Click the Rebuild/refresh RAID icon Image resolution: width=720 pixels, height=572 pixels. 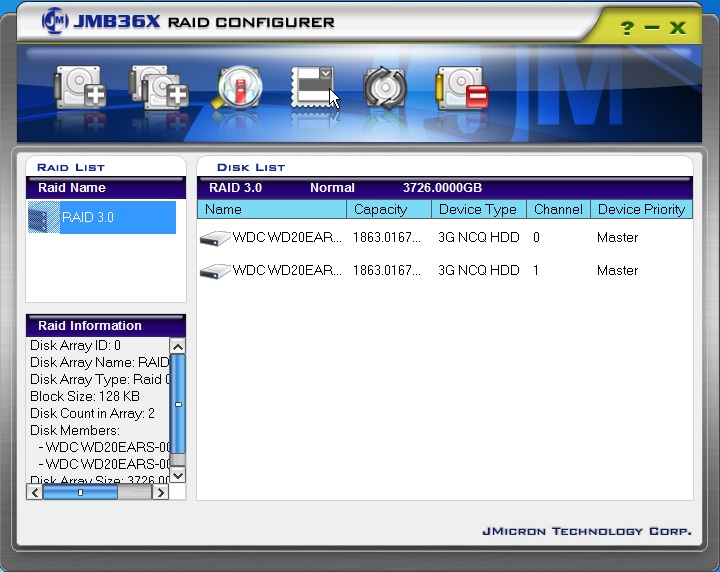click(x=385, y=88)
